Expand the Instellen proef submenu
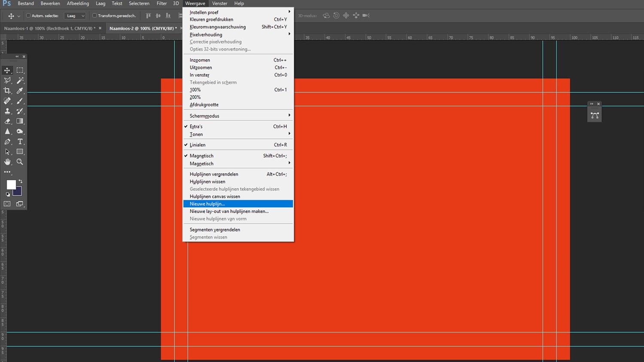 click(238, 12)
